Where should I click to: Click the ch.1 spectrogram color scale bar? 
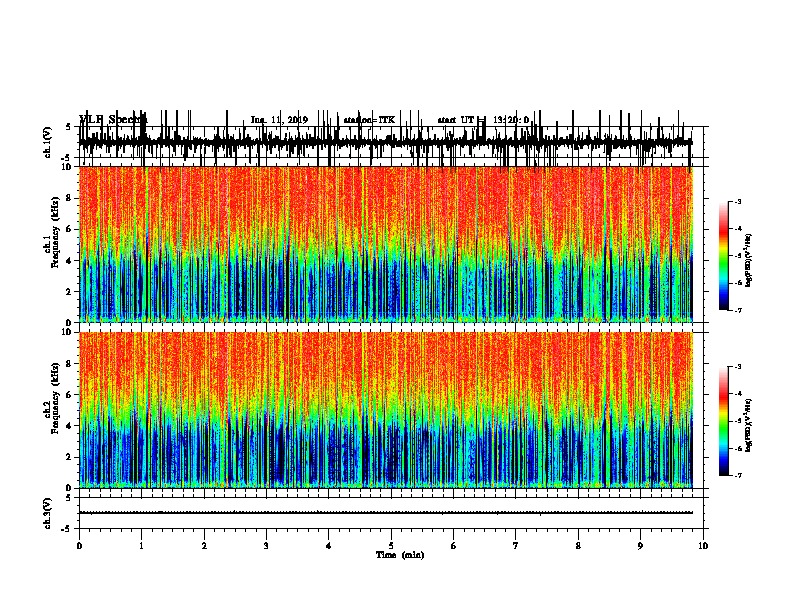click(724, 256)
